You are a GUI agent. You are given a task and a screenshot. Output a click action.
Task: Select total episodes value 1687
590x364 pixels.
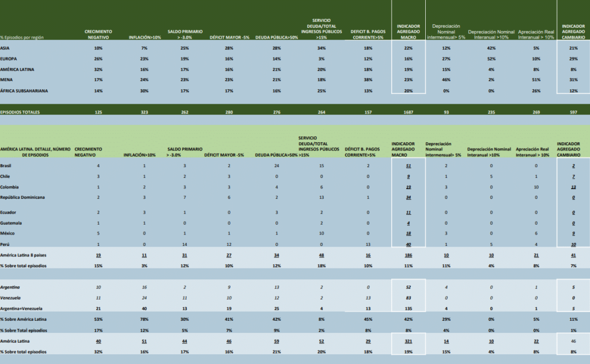[x=409, y=112]
